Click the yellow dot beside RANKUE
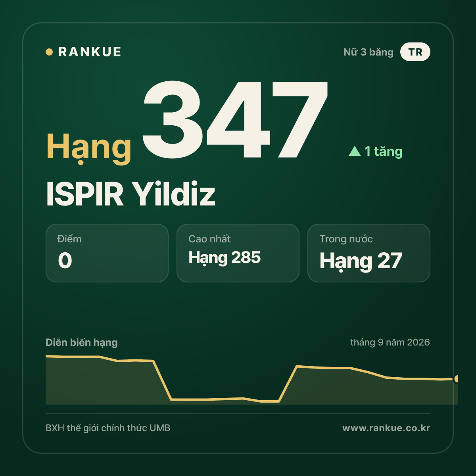Screen dimensions: 476x476 coord(49,52)
